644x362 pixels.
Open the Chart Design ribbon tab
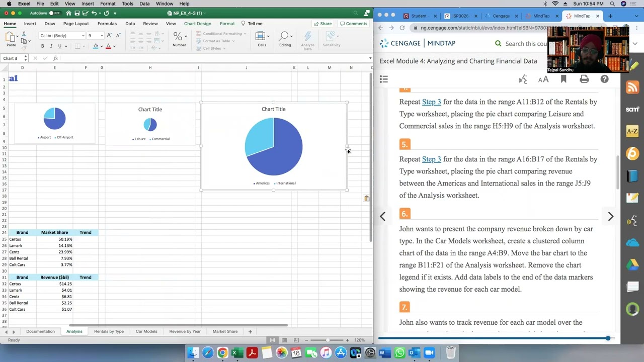(197, 24)
